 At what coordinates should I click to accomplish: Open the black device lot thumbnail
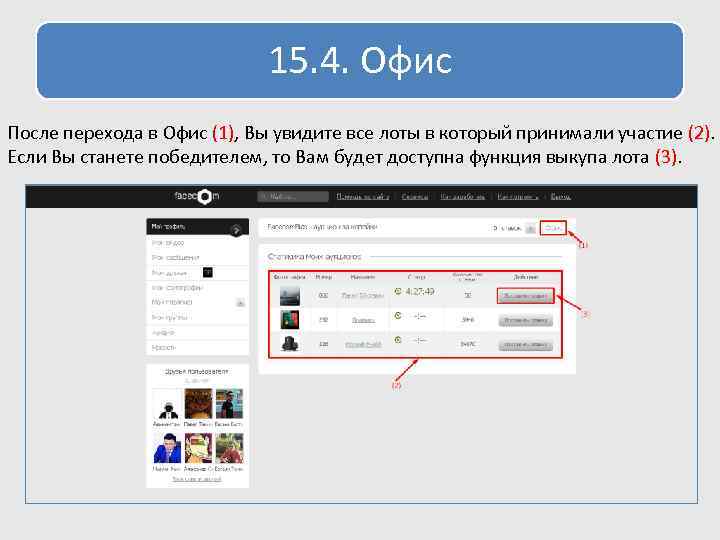(290, 343)
